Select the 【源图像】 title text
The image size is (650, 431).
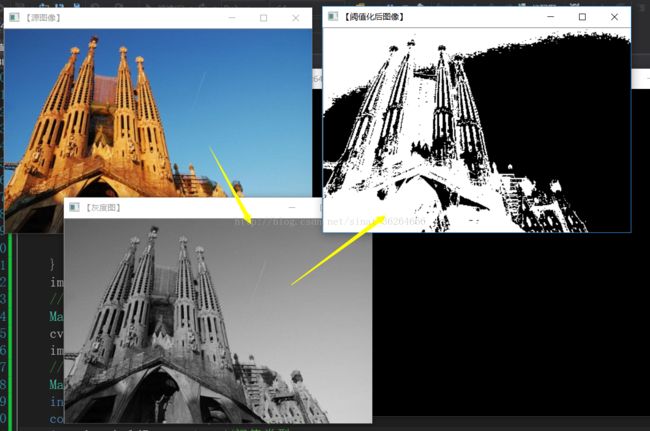[x=43, y=18]
